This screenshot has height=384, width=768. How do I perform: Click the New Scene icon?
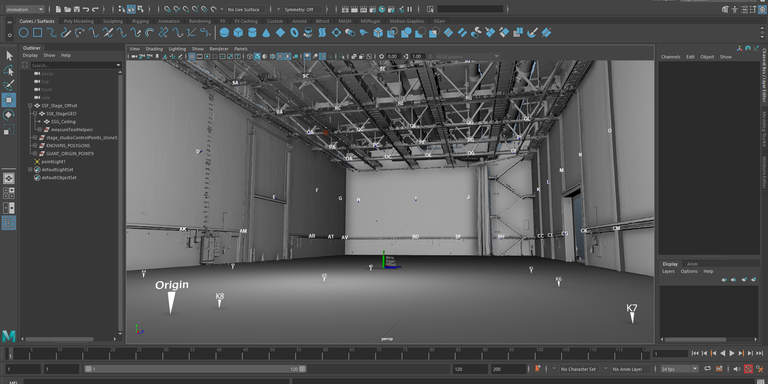click(x=59, y=9)
